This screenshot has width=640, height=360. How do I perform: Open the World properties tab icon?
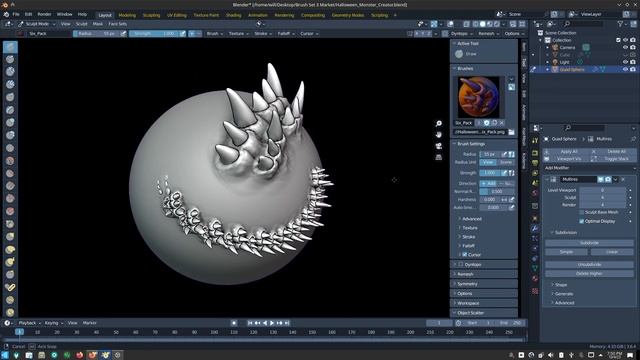535,193
